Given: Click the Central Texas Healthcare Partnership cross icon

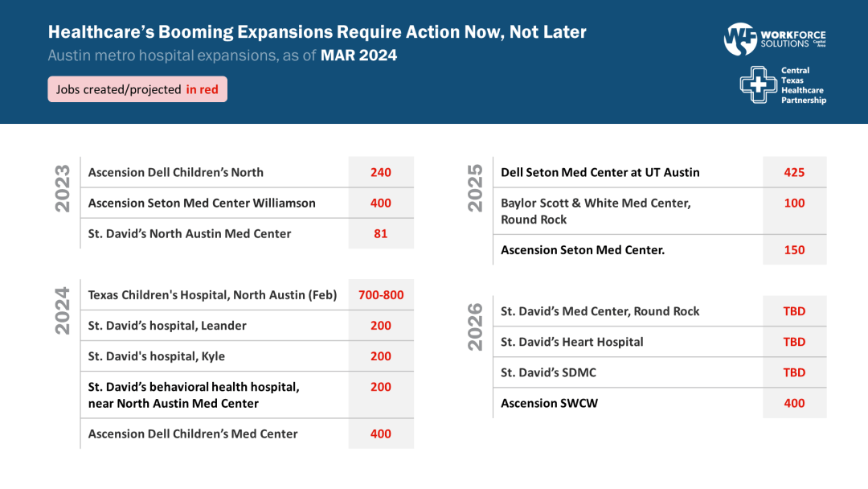Looking at the screenshot, I should [759, 84].
